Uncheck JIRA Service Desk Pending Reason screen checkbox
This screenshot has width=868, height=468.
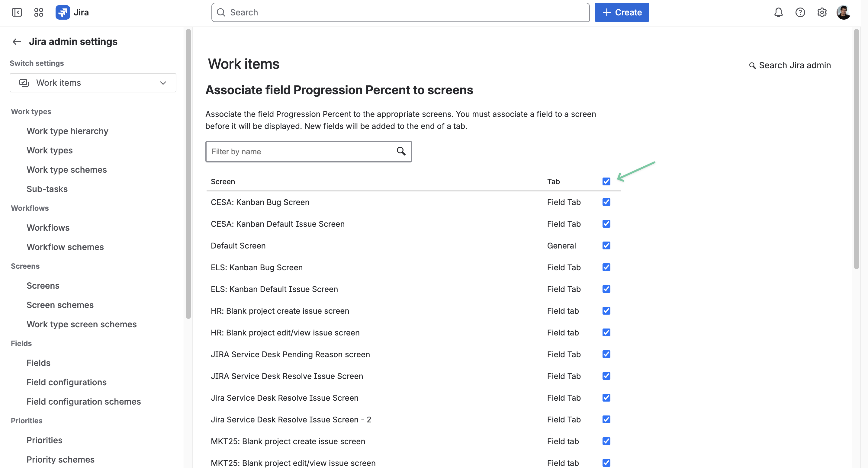coord(606,354)
